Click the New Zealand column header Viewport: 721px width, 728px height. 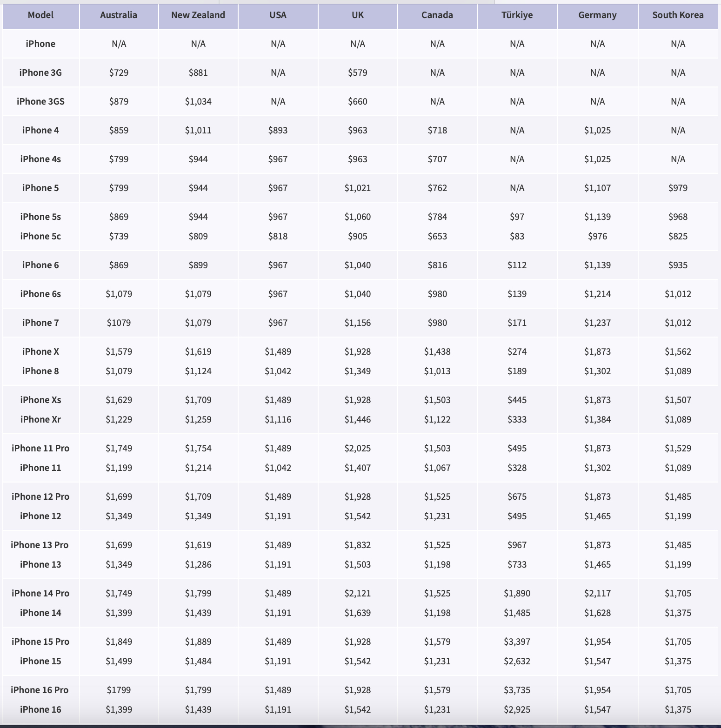pos(198,15)
